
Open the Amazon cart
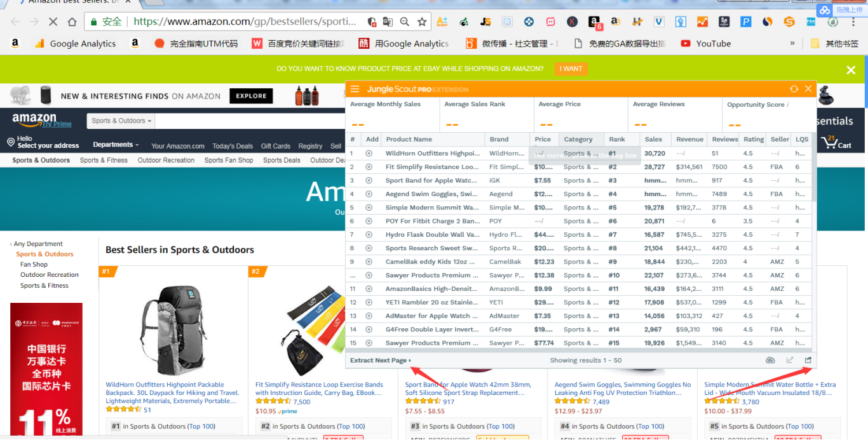tap(836, 142)
